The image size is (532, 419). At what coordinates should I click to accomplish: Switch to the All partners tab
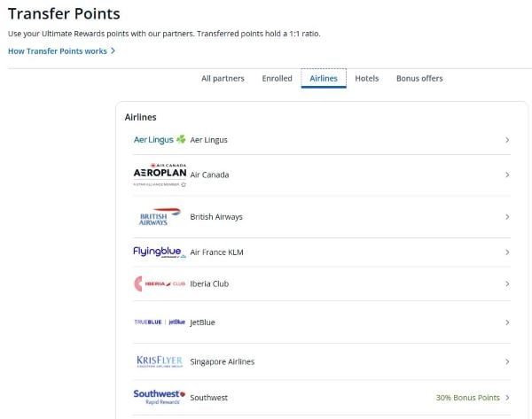click(223, 78)
